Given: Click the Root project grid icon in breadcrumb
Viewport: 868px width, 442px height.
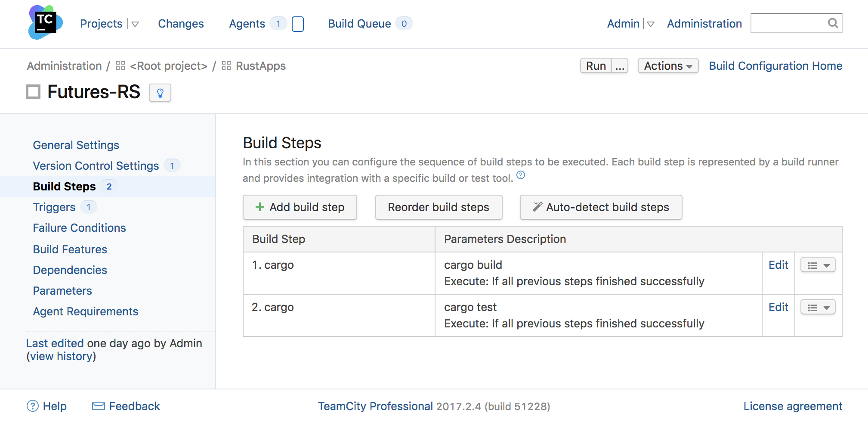Looking at the screenshot, I should click(x=120, y=65).
